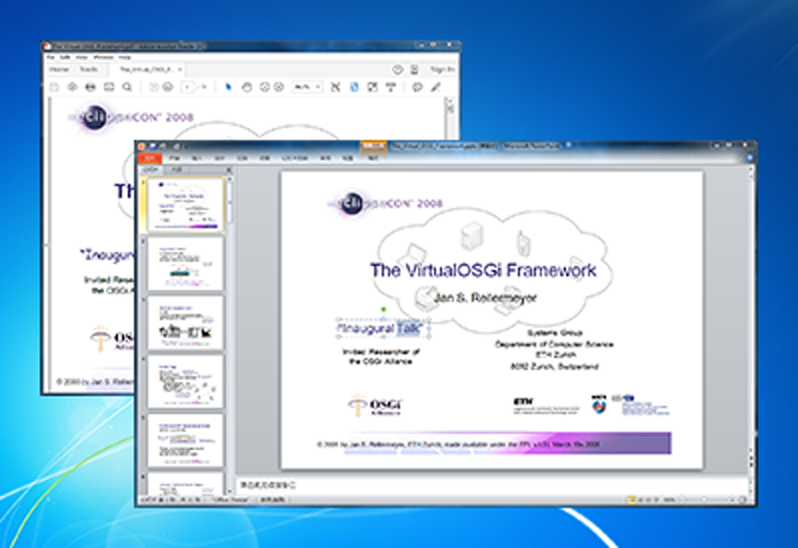Open the Home tab in Acrobat Reader

[x=59, y=69]
